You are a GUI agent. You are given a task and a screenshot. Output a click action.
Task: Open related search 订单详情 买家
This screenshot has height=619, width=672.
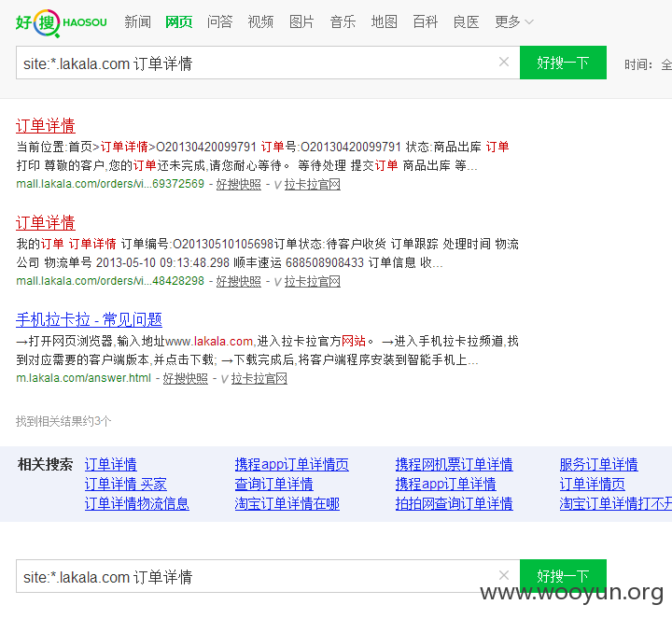coord(126,484)
